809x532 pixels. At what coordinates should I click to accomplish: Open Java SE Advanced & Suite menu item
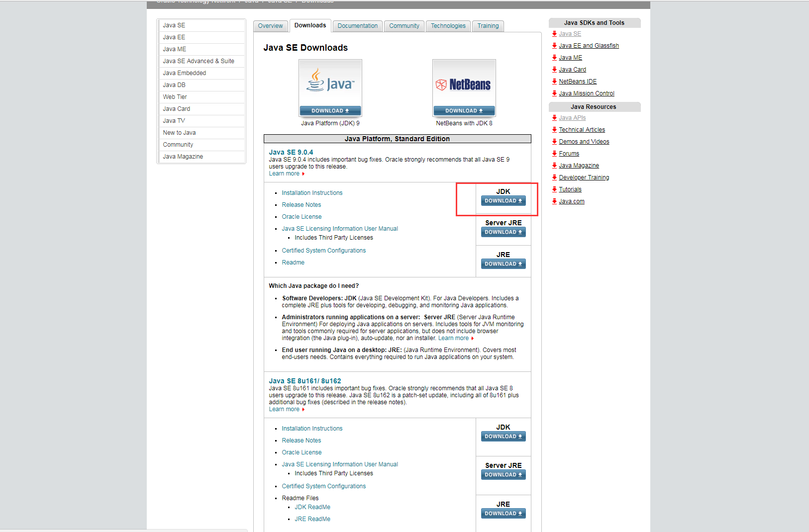coord(201,61)
